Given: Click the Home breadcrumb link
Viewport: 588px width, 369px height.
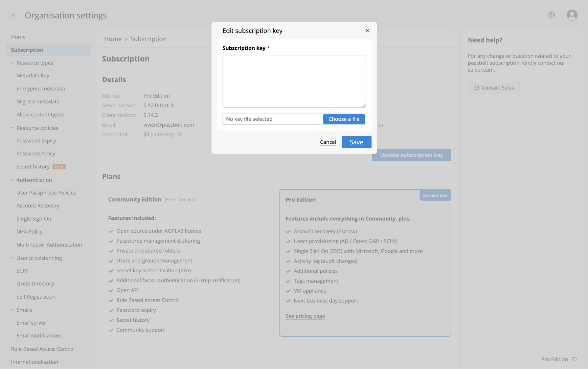Looking at the screenshot, I should tap(113, 39).
